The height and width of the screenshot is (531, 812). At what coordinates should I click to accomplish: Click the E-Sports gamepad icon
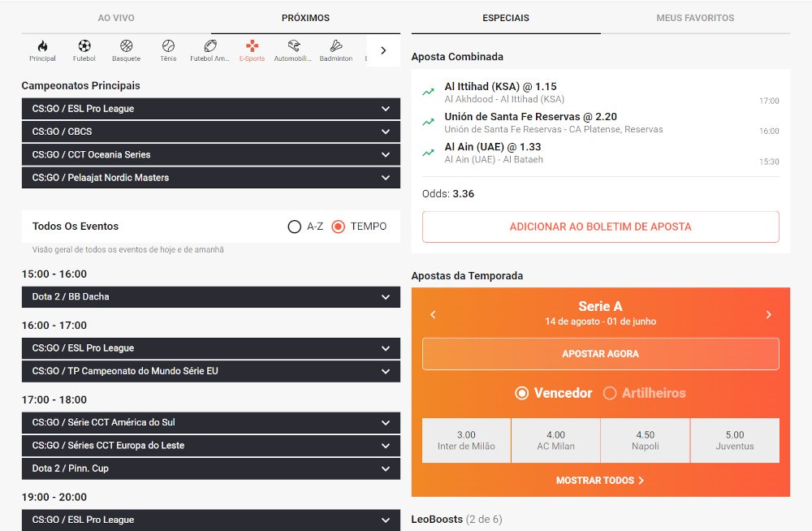pos(252,46)
